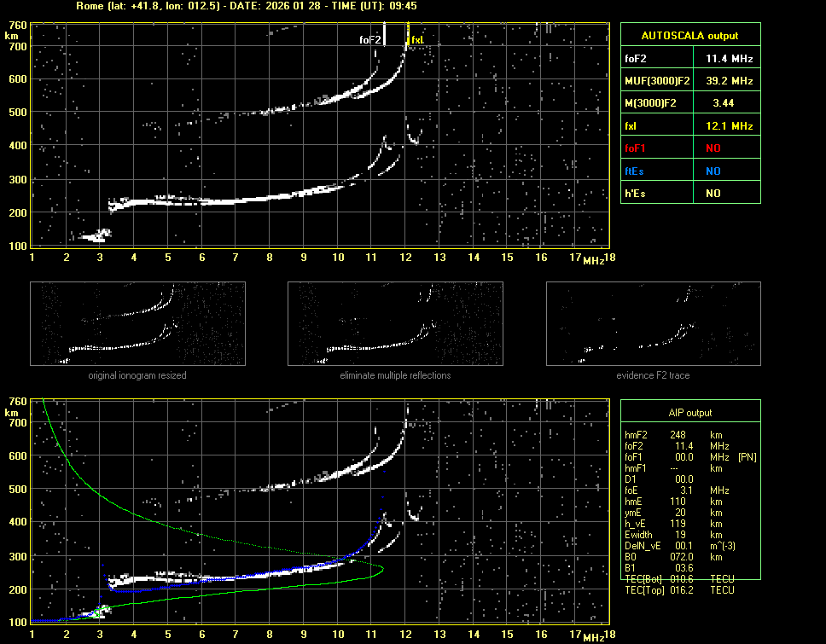This screenshot has width=826, height=644.
Task: Click the AIP output header
Action: [x=689, y=412]
